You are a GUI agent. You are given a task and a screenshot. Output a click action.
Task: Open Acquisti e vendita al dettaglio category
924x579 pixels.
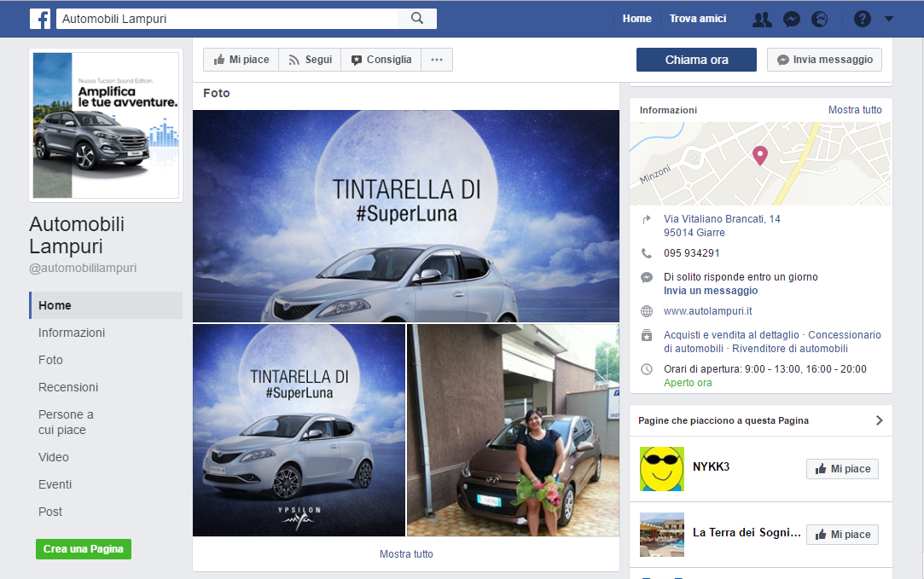(731, 334)
